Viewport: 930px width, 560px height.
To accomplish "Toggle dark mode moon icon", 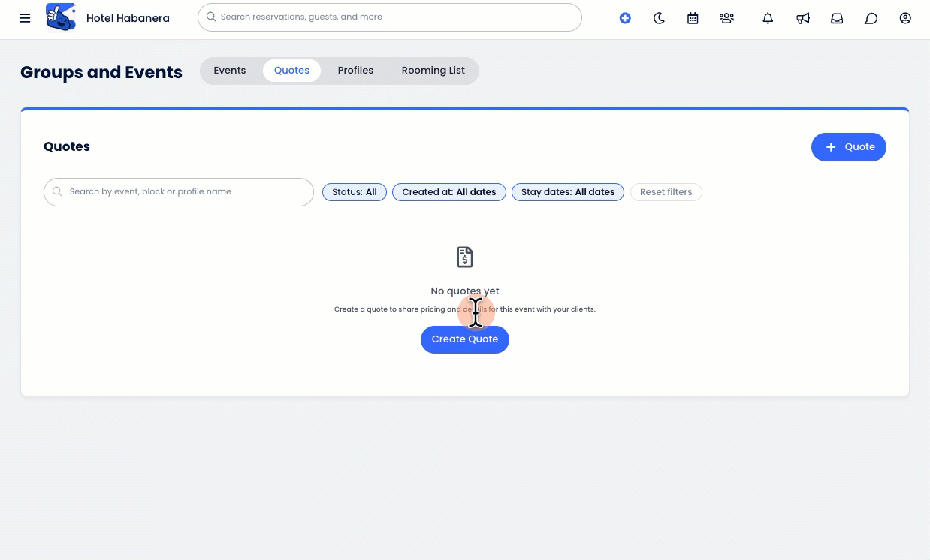I will 659,18.
